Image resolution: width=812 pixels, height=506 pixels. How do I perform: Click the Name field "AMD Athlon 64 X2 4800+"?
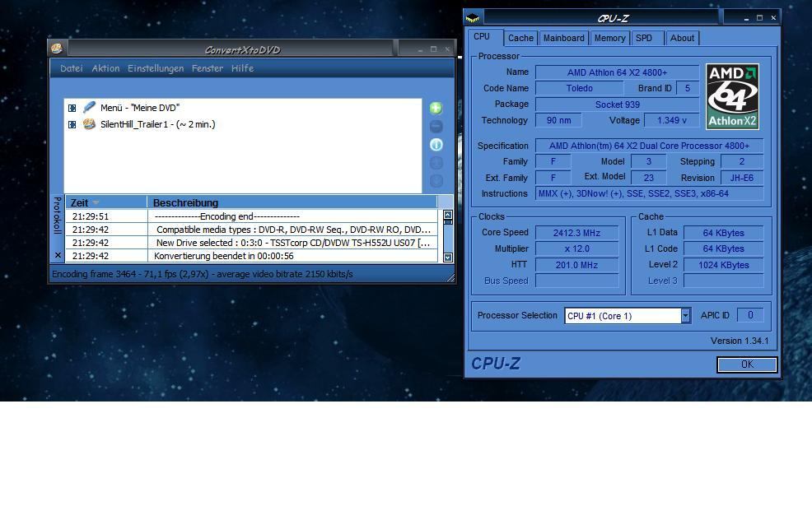617,72
